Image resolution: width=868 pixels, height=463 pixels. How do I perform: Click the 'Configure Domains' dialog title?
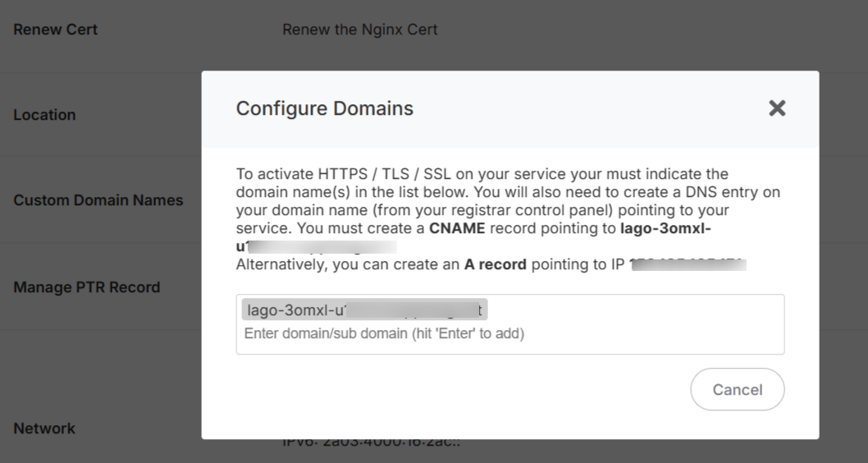tap(325, 108)
